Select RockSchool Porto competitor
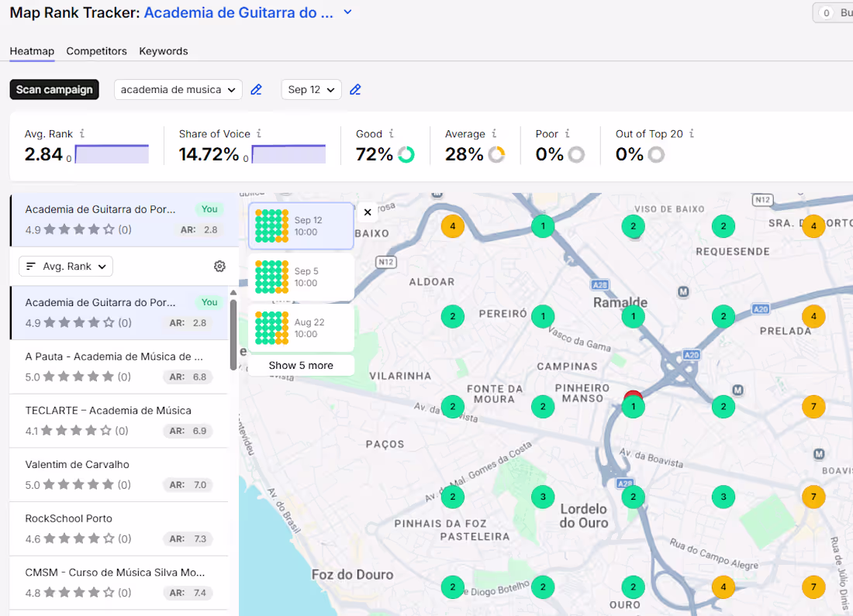 tap(119, 528)
